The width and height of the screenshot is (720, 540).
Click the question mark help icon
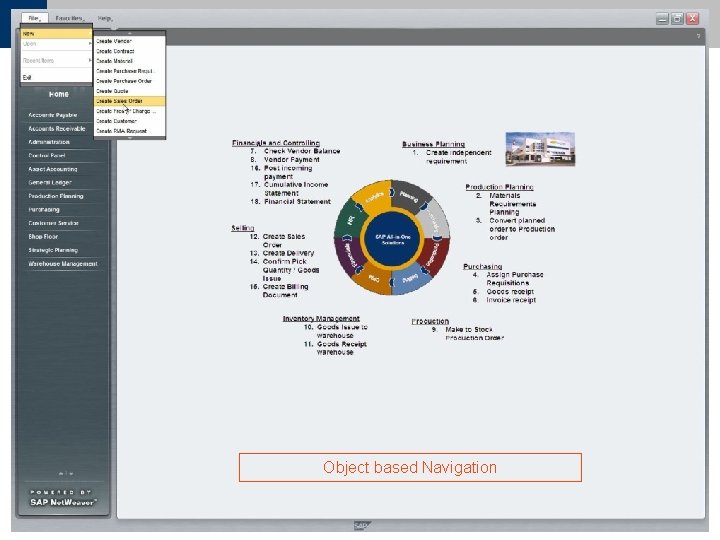698,36
